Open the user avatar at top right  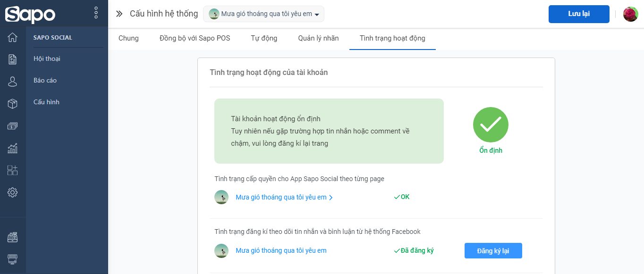click(630, 14)
